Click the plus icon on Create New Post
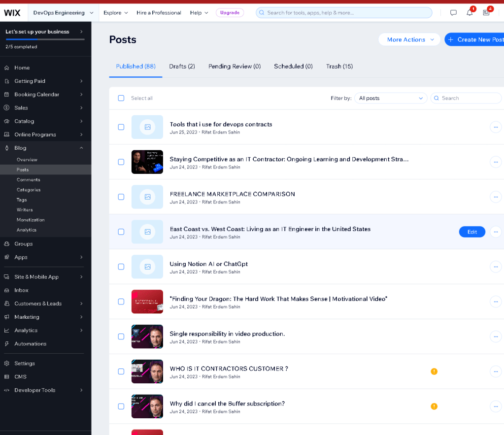 (451, 39)
